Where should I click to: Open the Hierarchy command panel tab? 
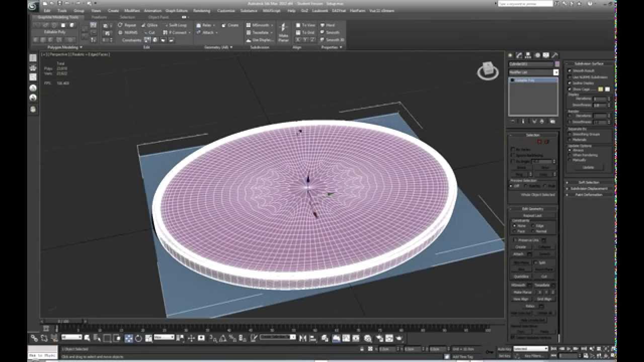(x=528, y=55)
